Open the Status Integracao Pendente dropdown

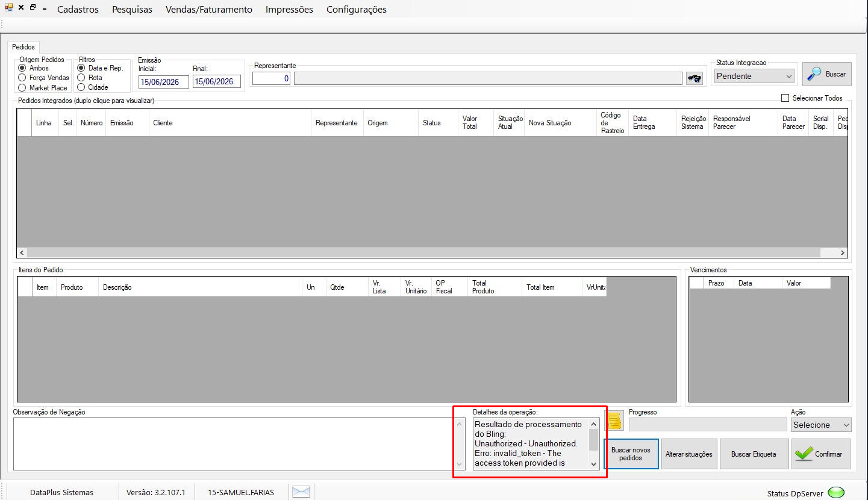point(754,77)
